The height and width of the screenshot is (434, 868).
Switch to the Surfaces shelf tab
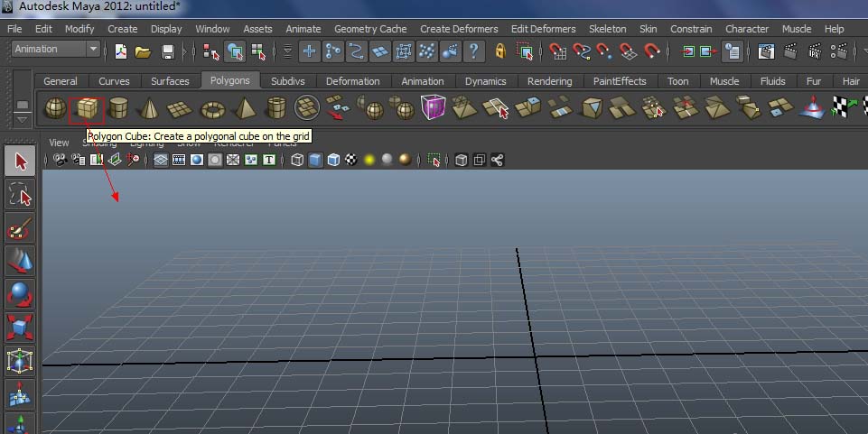[170, 80]
